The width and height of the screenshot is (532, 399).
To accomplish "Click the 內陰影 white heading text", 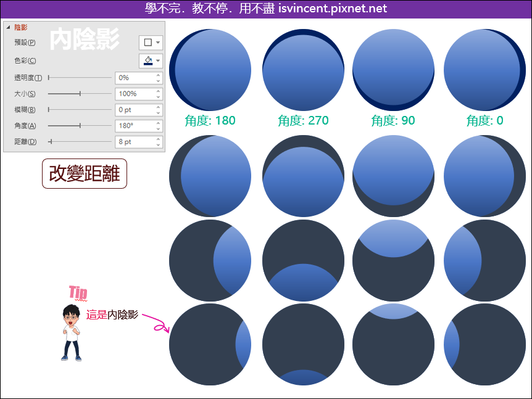I will [85, 39].
